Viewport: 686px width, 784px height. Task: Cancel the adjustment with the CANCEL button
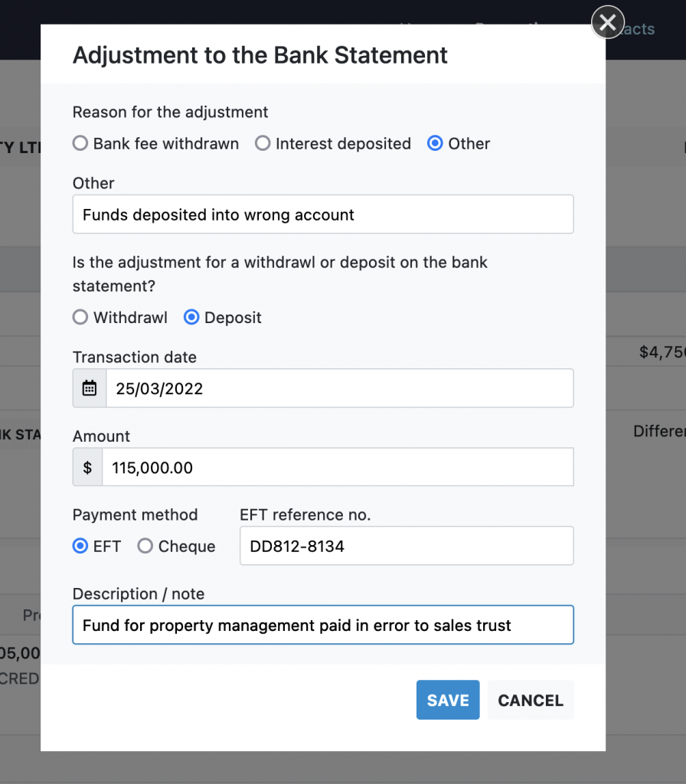tap(530, 700)
